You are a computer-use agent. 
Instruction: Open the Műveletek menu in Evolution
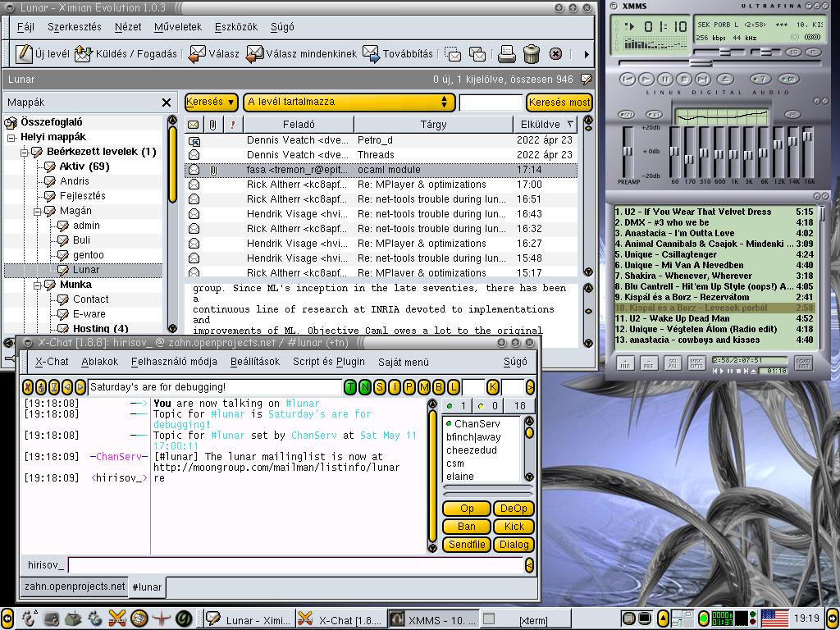[177, 26]
